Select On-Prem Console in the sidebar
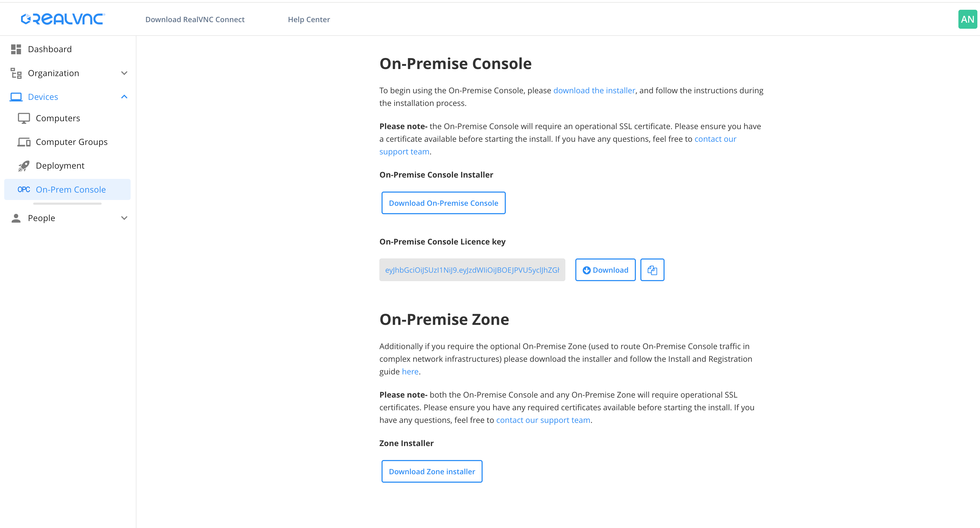The width and height of the screenshot is (980, 528). pyautogui.click(x=70, y=190)
